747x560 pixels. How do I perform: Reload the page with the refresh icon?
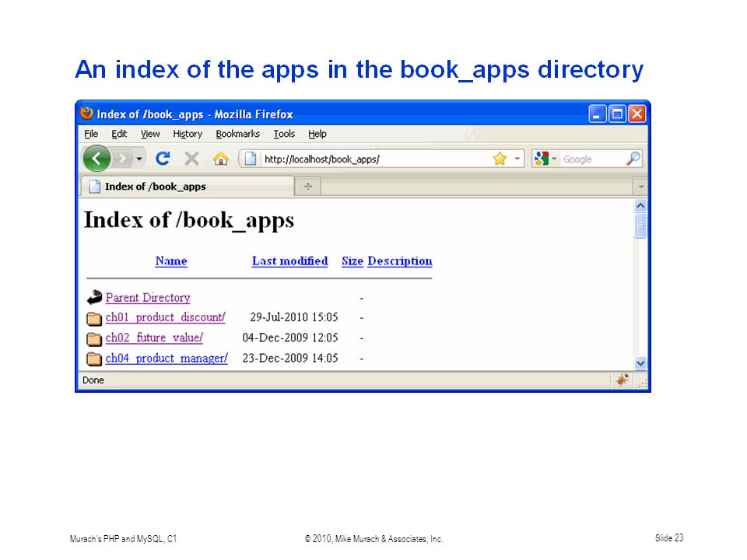click(163, 158)
